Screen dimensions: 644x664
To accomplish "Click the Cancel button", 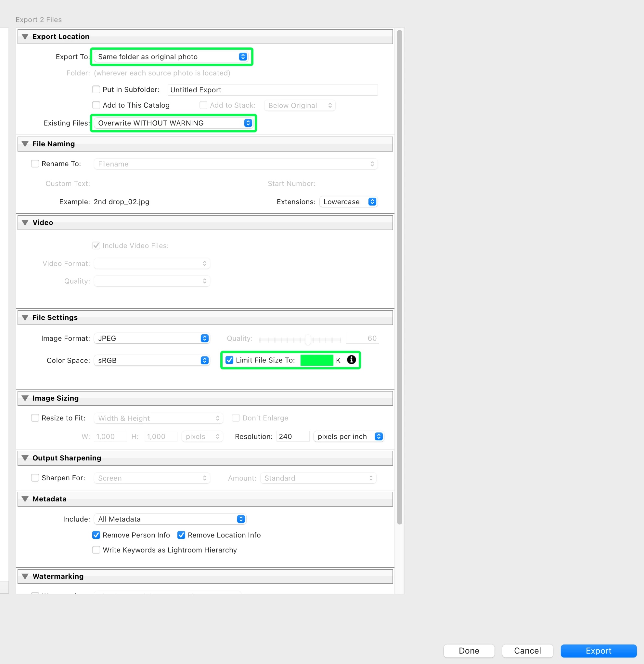I will tap(527, 651).
